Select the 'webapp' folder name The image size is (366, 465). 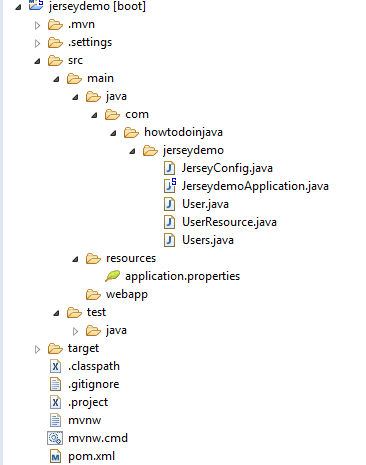[127, 295]
